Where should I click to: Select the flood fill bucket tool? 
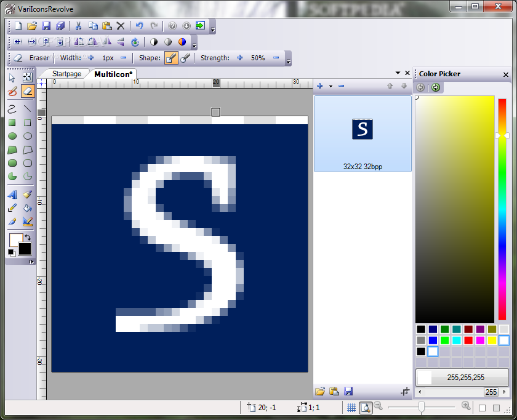(x=28, y=208)
